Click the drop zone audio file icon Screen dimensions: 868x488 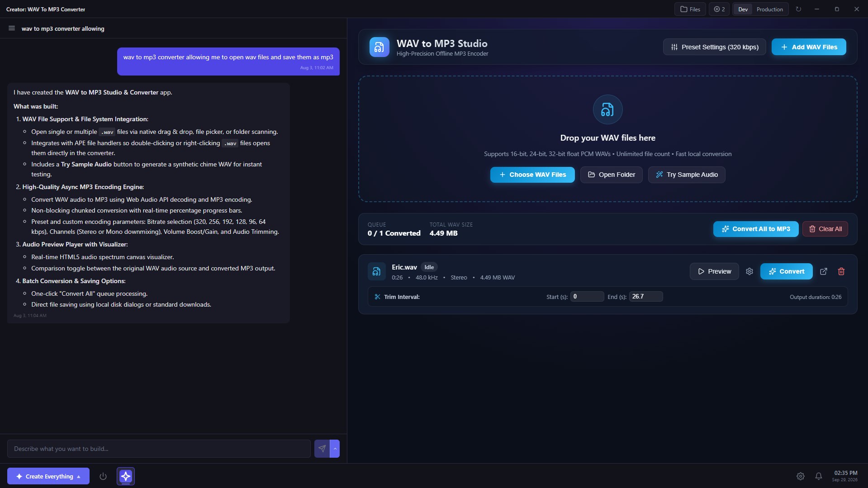point(607,109)
